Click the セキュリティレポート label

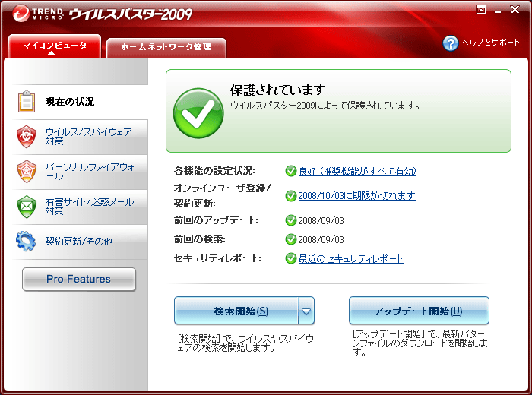217,258
